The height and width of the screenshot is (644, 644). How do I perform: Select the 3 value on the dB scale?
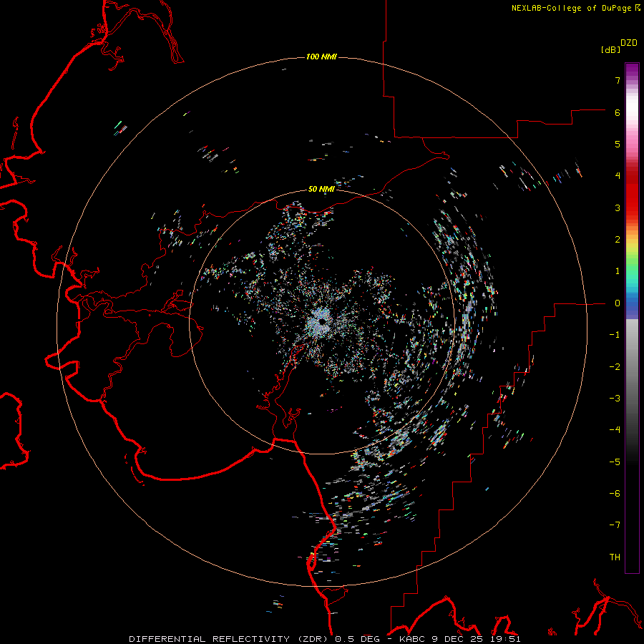pyautogui.click(x=618, y=208)
